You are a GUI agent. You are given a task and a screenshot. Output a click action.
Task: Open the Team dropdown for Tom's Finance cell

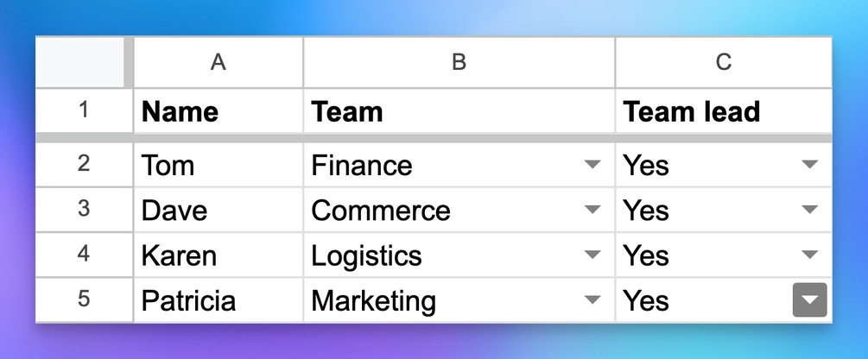(592, 164)
